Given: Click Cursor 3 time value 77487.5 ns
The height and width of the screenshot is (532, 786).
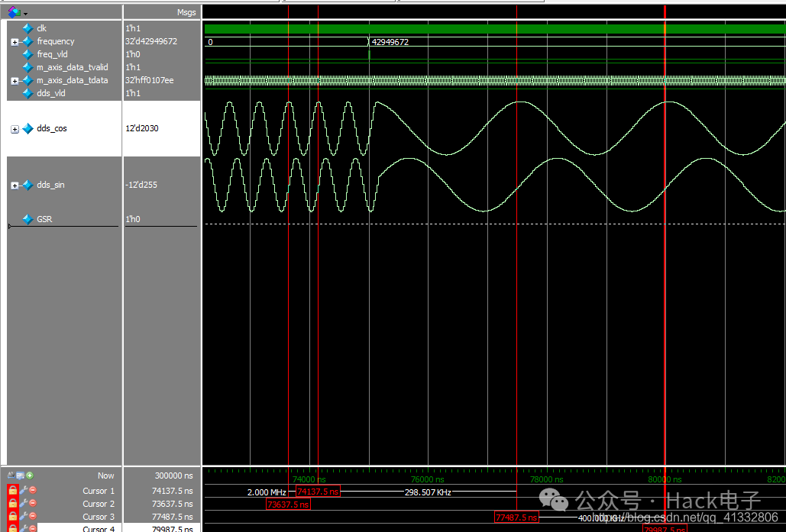Looking at the screenshot, I should [172, 517].
